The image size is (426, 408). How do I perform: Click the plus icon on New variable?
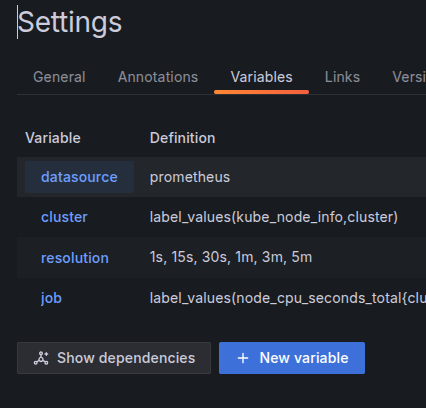coord(243,358)
